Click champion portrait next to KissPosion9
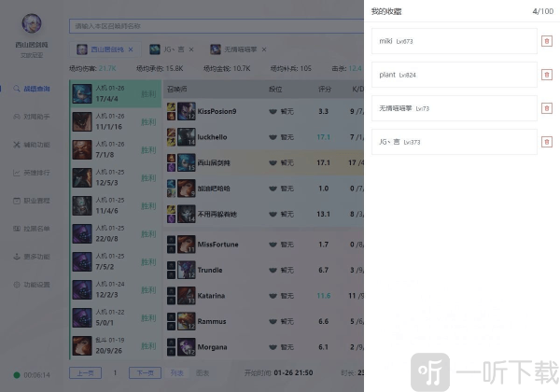The image size is (560, 392). (187, 111)
